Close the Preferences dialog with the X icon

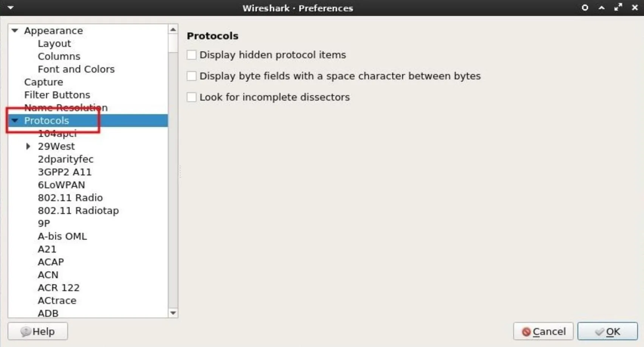click(635, 8)
